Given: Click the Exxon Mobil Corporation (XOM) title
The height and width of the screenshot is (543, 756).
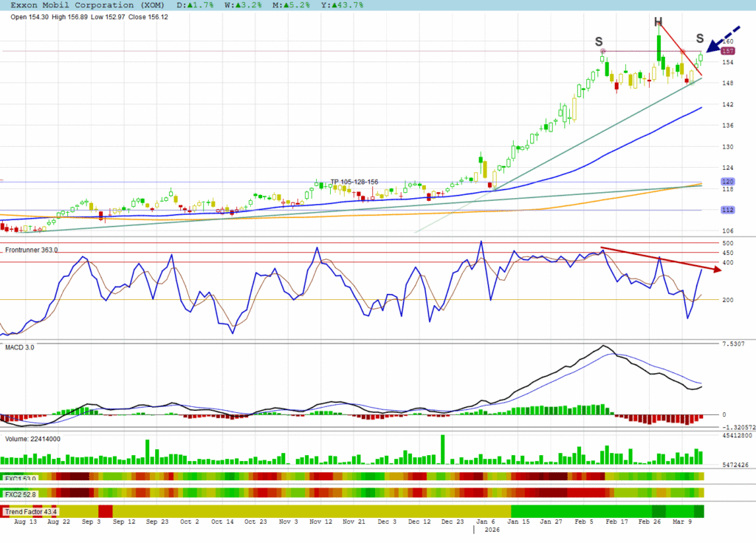Looking at the screenshot, I should [x=83, y=5].
